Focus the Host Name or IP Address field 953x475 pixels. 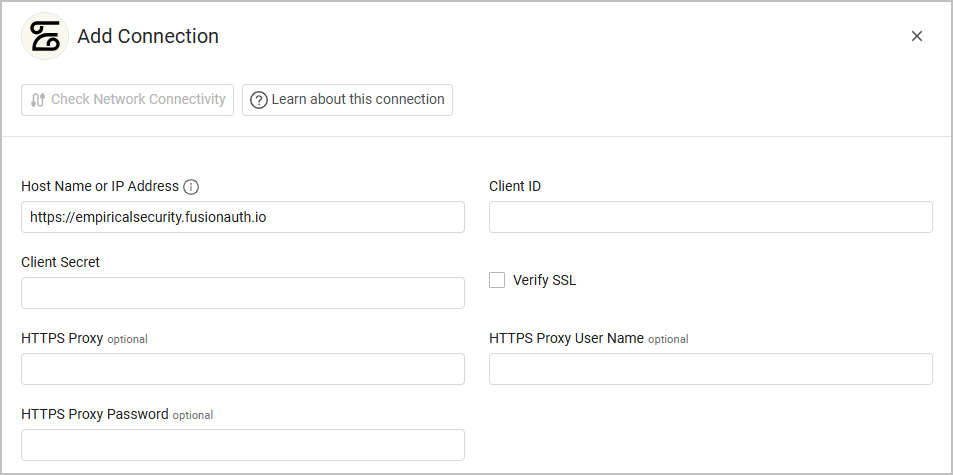point(242,217)
